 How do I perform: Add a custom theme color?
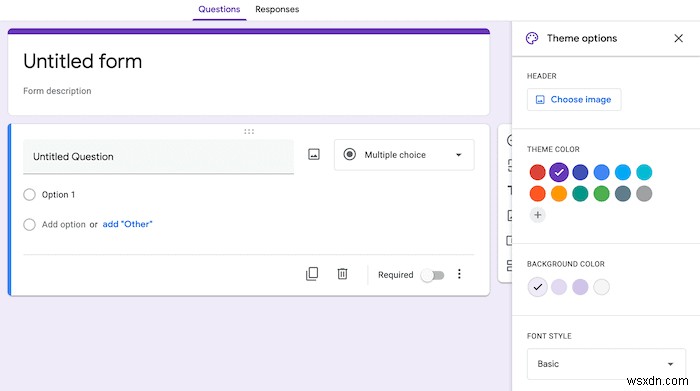538,215
